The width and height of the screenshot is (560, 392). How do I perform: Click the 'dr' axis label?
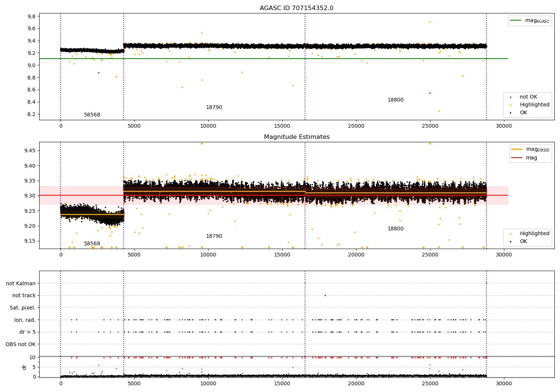[x=24, y=367]
